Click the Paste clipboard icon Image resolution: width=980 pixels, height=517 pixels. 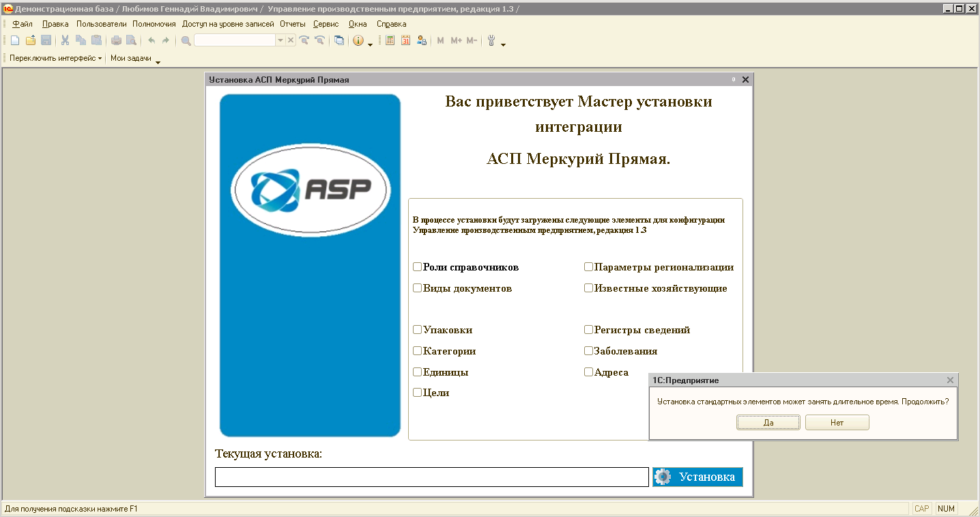(x=97, y=40)
